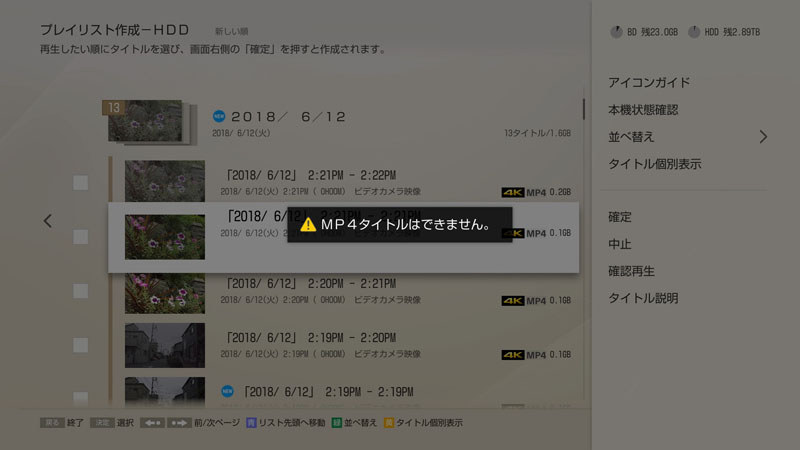Image resolution: width=800 pixels, height=450 pixels.
Task: Click the MP4タイトルはできません。 message
Action: pyautogui.click(x=406, y=224)
